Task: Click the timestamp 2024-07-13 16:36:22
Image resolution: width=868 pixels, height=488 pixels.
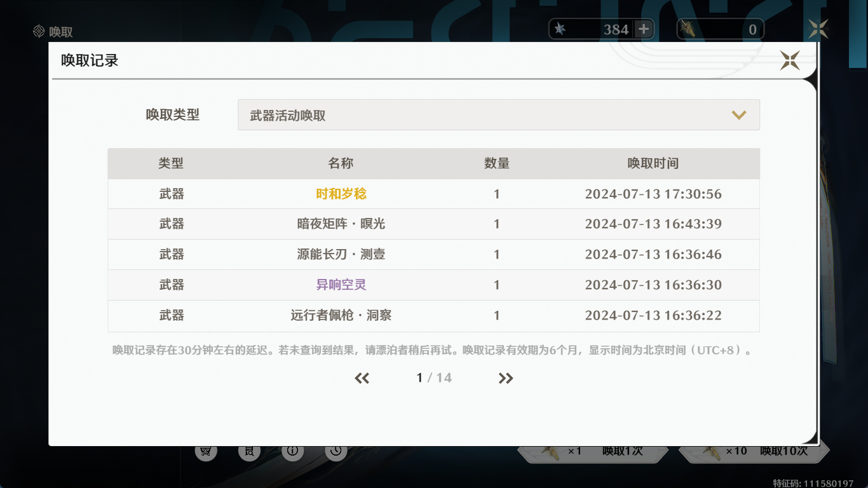Action: coord(653,315)
